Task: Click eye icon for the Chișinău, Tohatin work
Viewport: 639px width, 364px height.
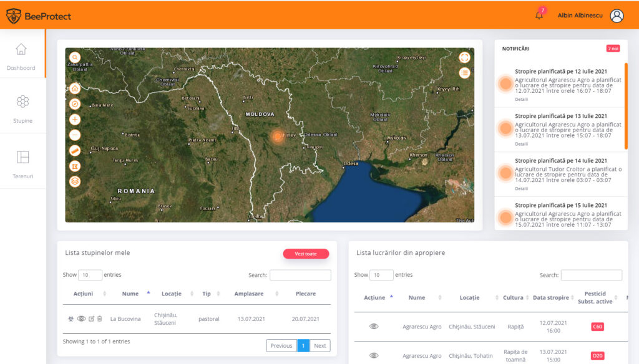Action: coord(374,355)
